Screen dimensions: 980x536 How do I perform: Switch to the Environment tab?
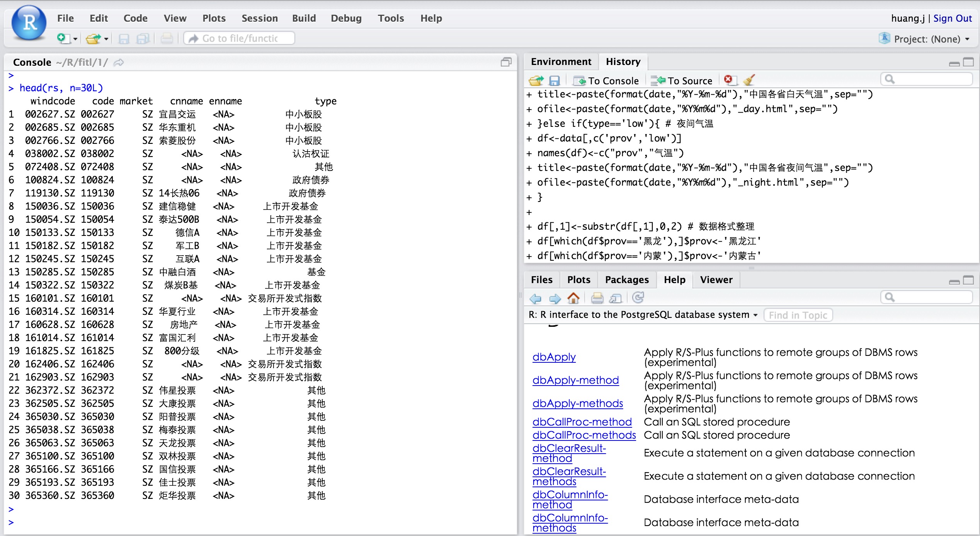561,61
